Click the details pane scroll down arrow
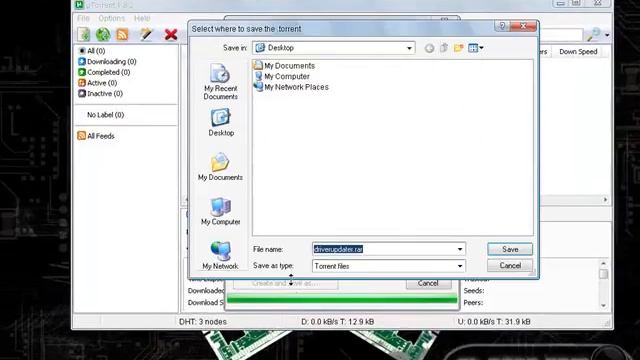The height and width of the screenshot is (360, 640). coord(604,306)
